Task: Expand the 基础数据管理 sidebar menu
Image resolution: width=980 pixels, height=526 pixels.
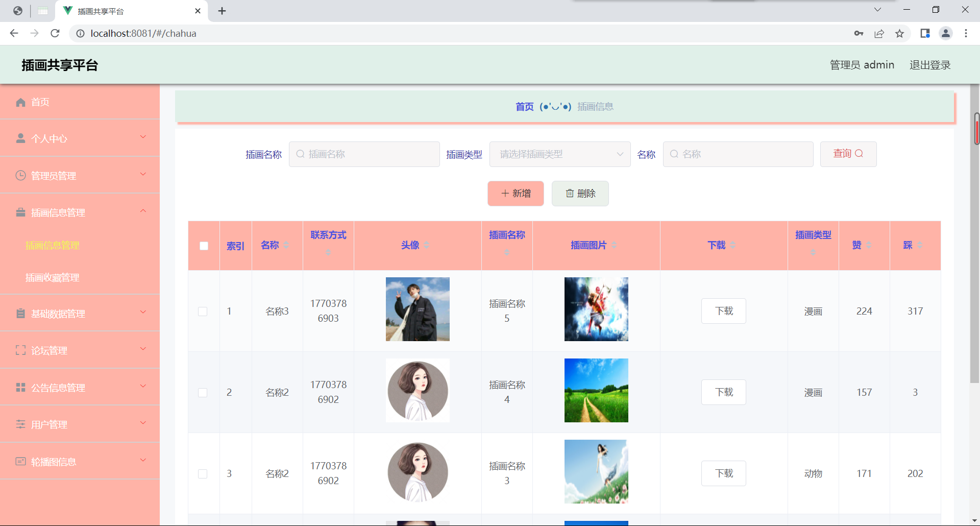Action: tap(143, 312)
